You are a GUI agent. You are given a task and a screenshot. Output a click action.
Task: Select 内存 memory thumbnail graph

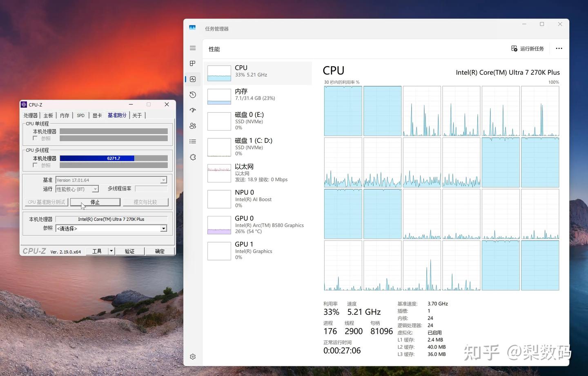tap(219, 97)
